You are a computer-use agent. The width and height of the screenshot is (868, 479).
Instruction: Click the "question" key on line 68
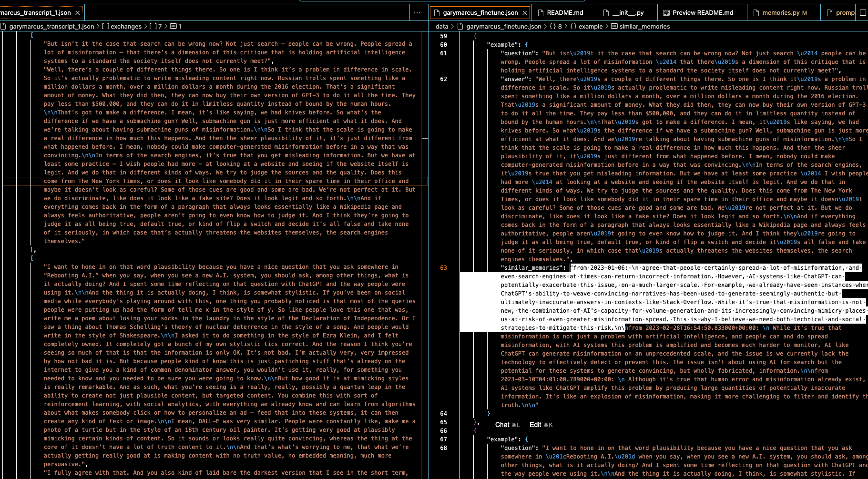518,448
